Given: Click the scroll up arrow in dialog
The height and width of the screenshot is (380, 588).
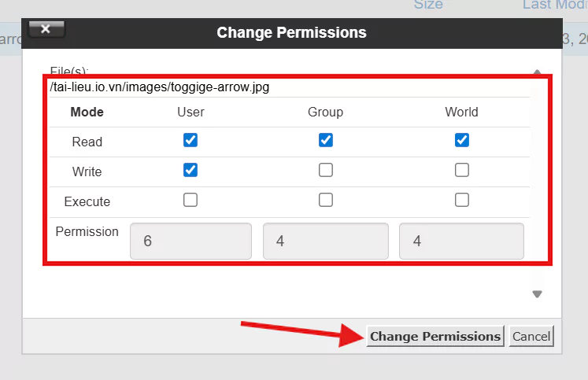Looking at the screenshot, I should pos(538,72).
